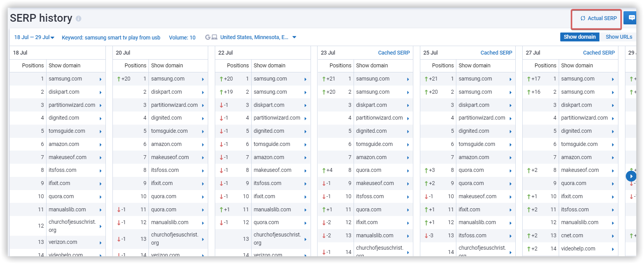Select dignited.com in the 22 Jul column
This screenshot has width=644, height=264.
pos(269,131)
